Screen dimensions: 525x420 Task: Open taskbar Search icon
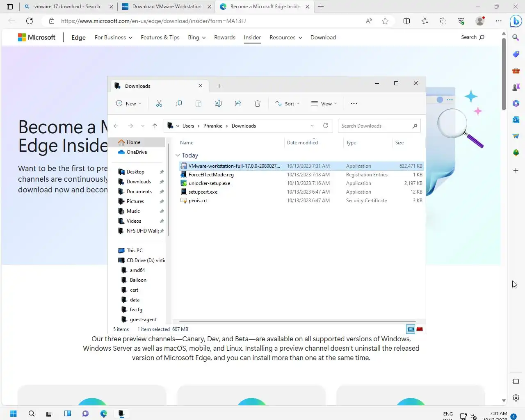click(32, 413)
